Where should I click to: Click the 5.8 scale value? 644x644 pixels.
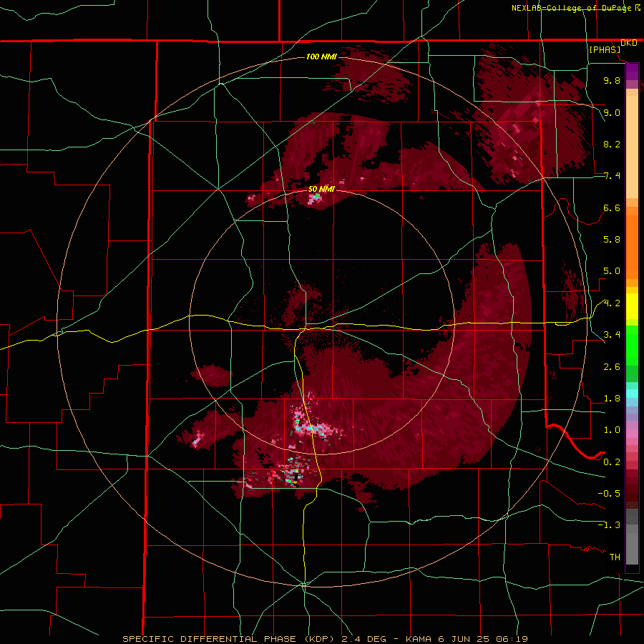(612, 240)
